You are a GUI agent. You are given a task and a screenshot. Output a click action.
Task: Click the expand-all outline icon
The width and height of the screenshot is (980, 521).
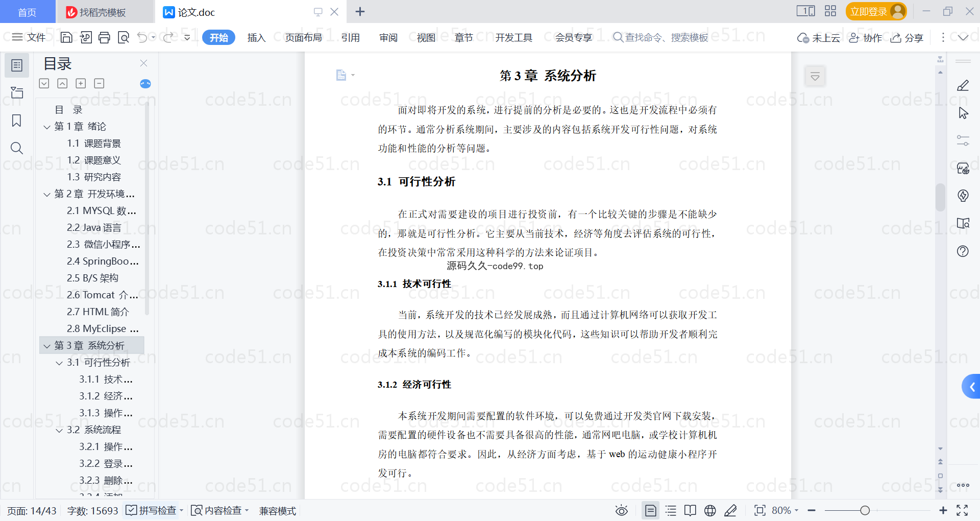pos(44,83)
